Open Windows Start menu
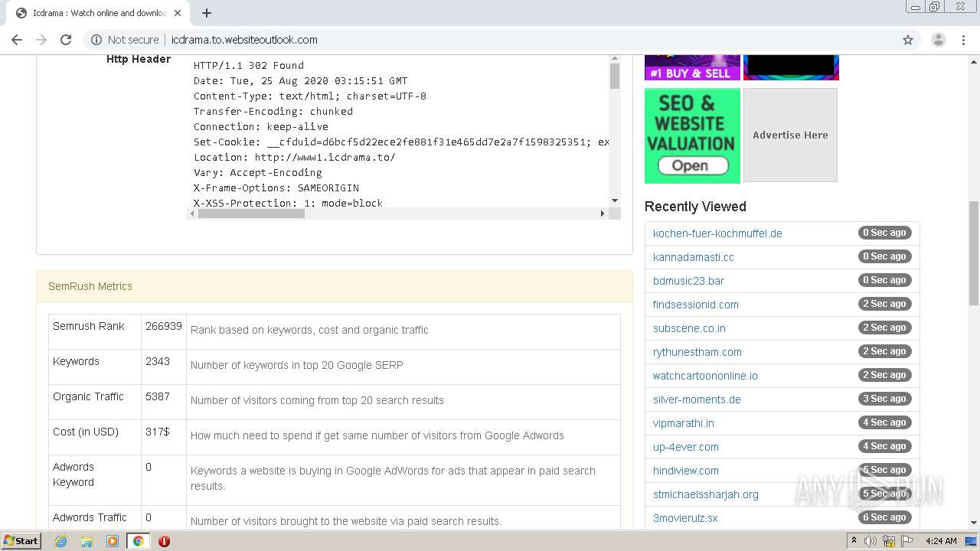The image size is (980, 551). point(21,540)
